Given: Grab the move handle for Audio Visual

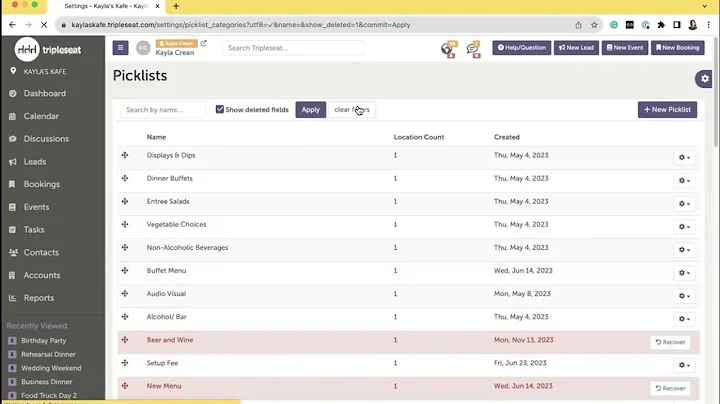Looking at the screenshot, I should (x=125, y=293).
